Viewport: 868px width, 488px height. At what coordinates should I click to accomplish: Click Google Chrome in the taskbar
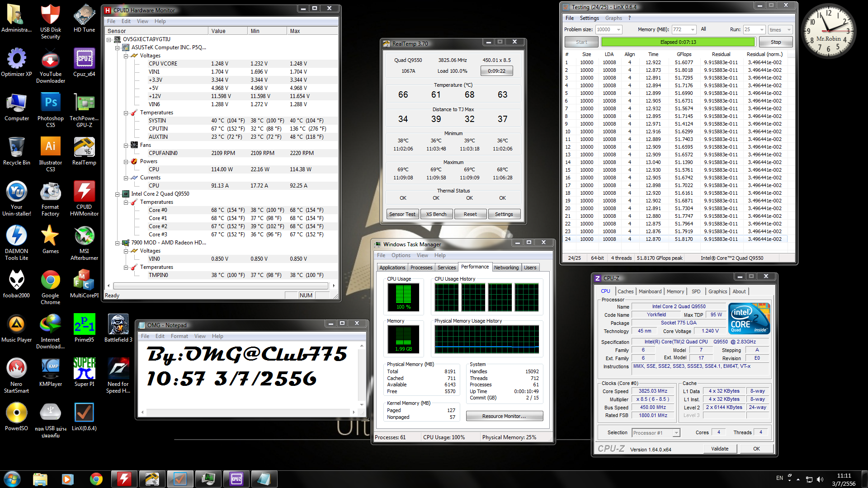pyautogui.click(x=96, y=479)
